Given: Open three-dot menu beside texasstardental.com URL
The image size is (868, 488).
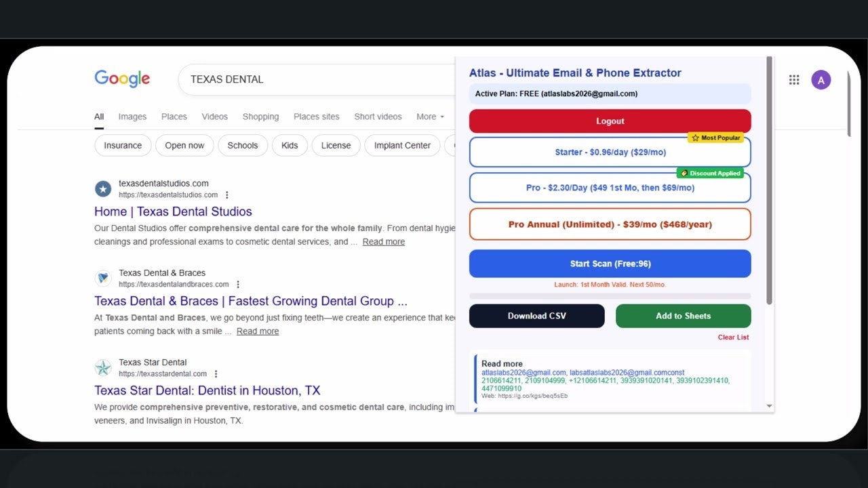Looking at the screenshot, I should [x=216, y=374].
